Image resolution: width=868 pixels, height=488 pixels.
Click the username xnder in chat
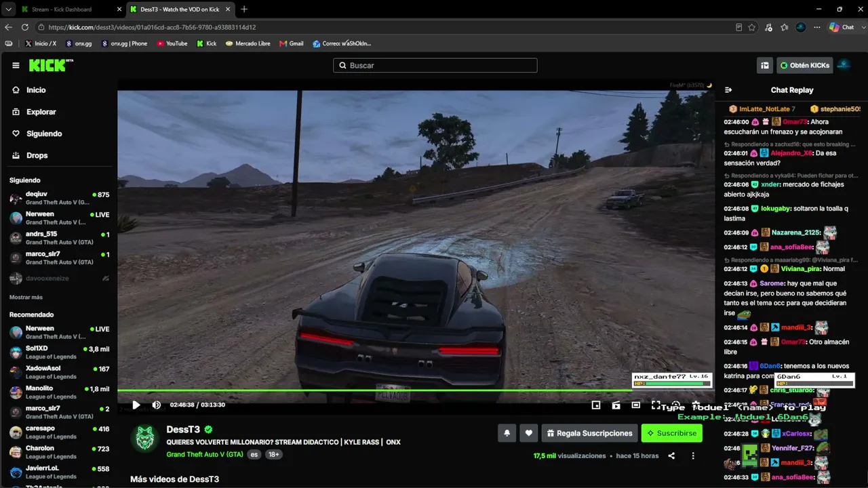(770, 184)
